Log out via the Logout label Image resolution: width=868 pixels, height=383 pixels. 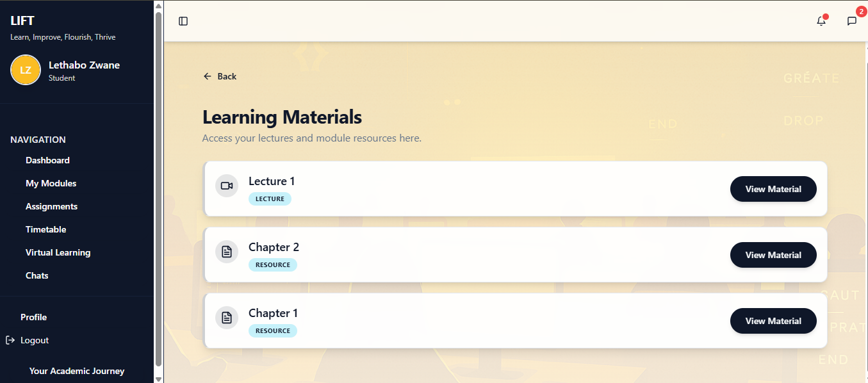click(x=35, y=340)
